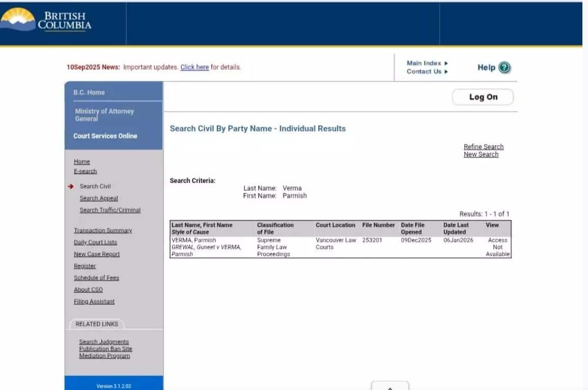Start a New Search

click(481, 155)
